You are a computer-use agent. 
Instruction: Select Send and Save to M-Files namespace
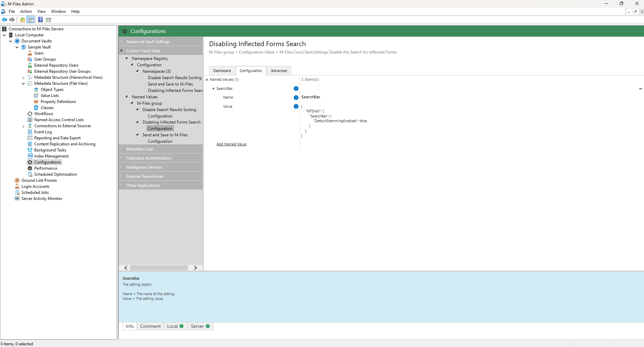point(170,84)
